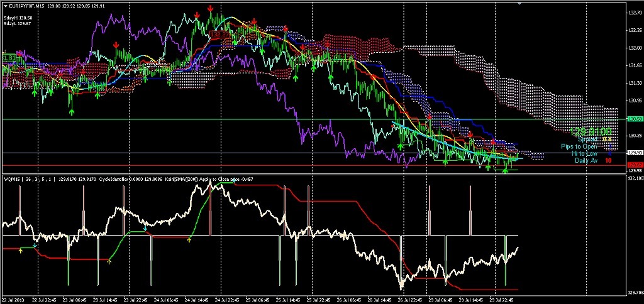Screen dimensions: 644x304
Task: Click the Pips to Open label
Action: click(580, 146)
